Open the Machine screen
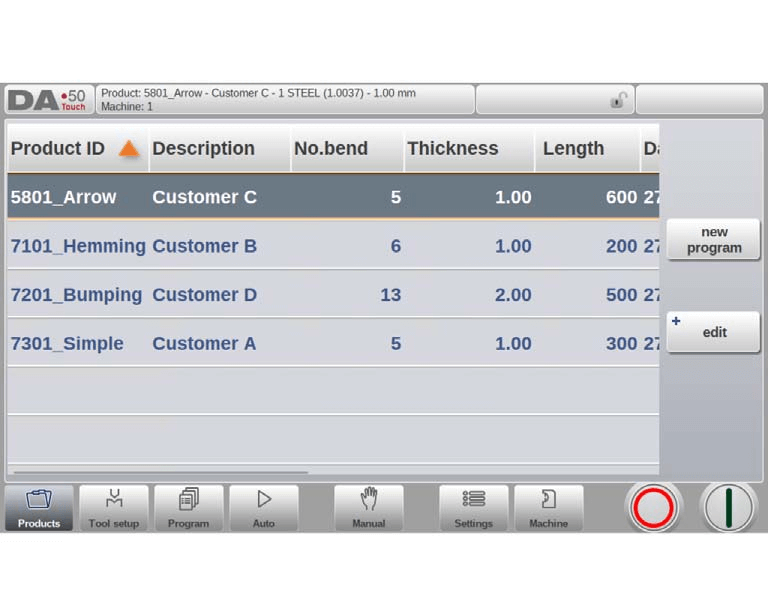 [x=548, y=508]
